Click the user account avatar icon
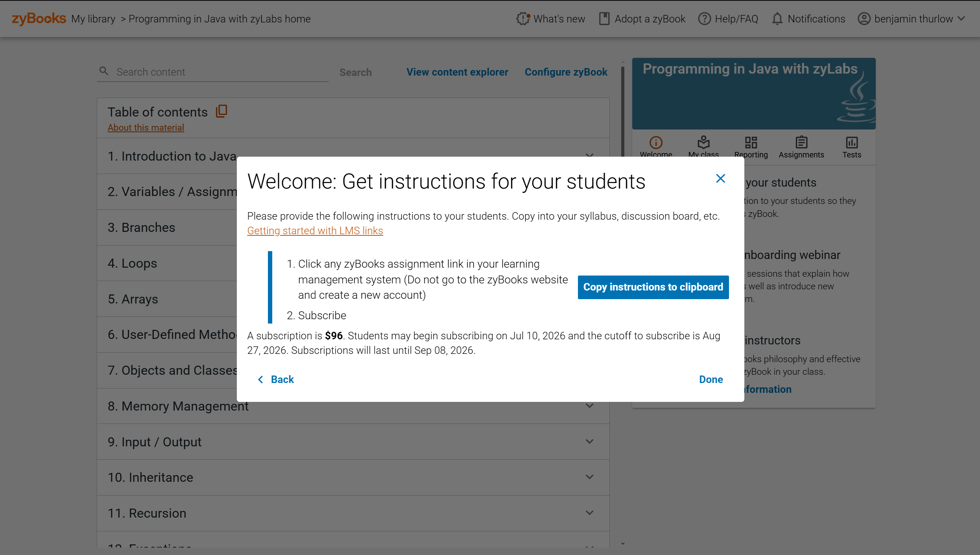Screen dimensions: 980x555 pos(864,18)
